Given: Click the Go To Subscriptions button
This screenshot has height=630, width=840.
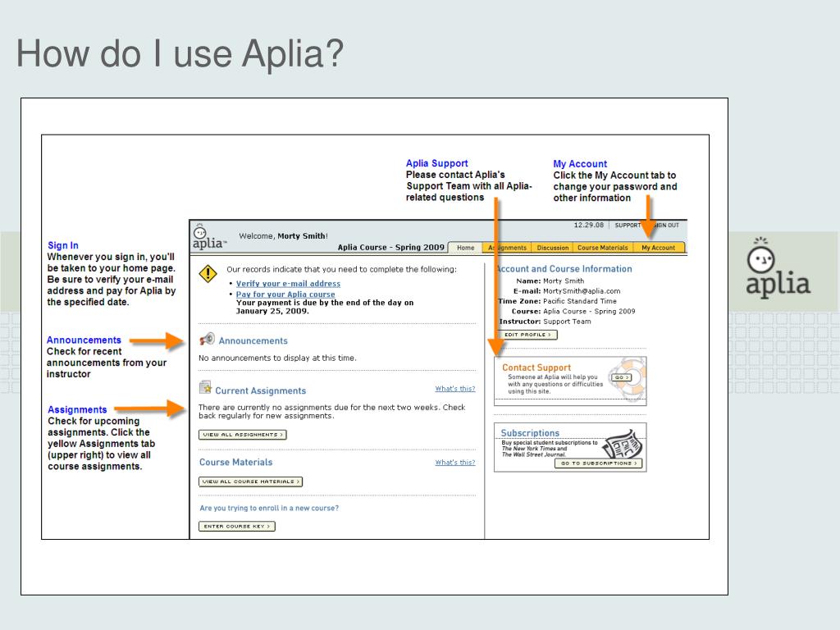Looking at the screenshot, I should [598, 463].
